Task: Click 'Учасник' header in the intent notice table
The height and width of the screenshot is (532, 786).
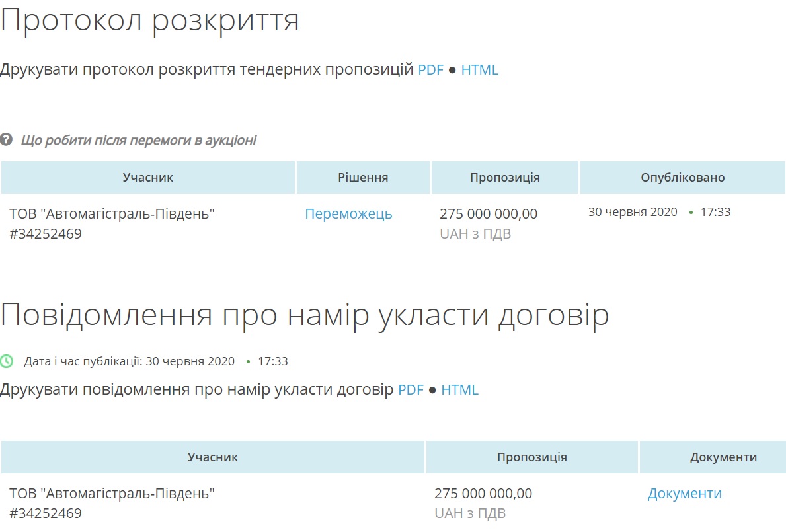Action: pos(213,457)
